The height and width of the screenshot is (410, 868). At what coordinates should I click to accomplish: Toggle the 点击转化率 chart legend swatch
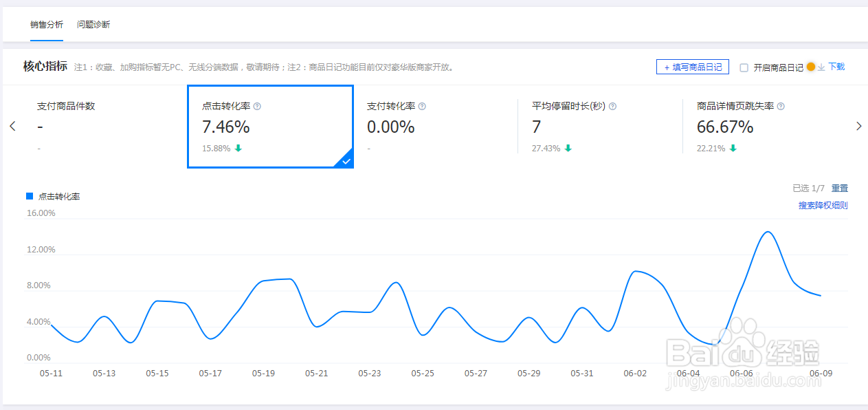click(30, 196)
